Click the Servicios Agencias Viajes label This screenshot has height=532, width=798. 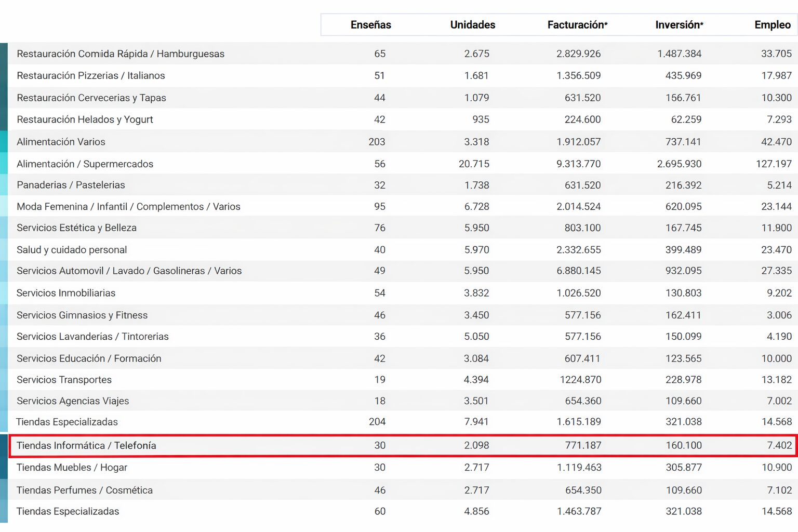[73, 401]
